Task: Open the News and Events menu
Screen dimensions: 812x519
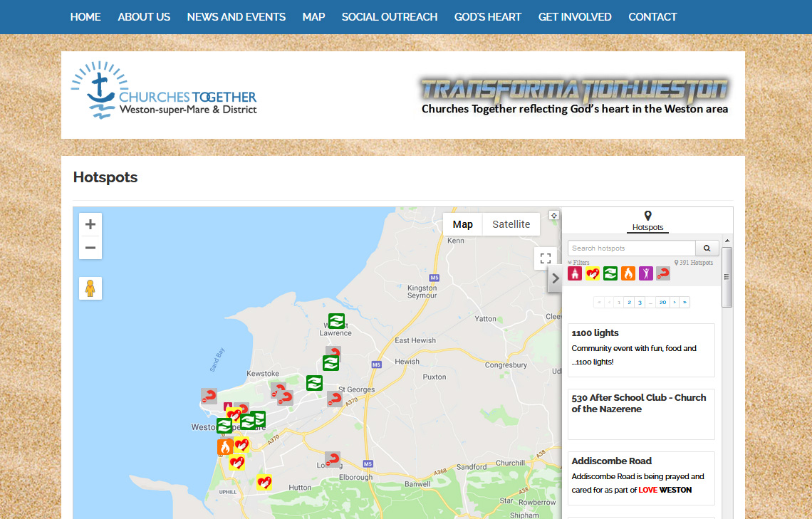Action: 236,17
